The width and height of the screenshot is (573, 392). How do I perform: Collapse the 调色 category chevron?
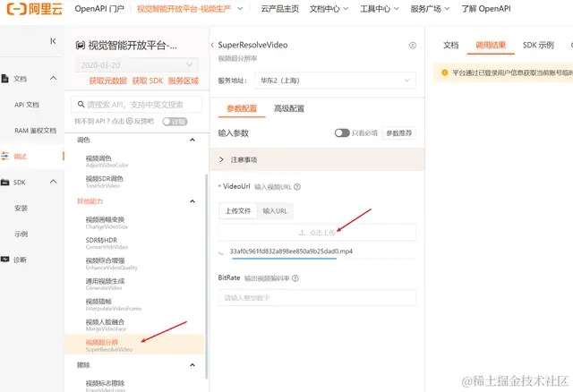point(192,140)
